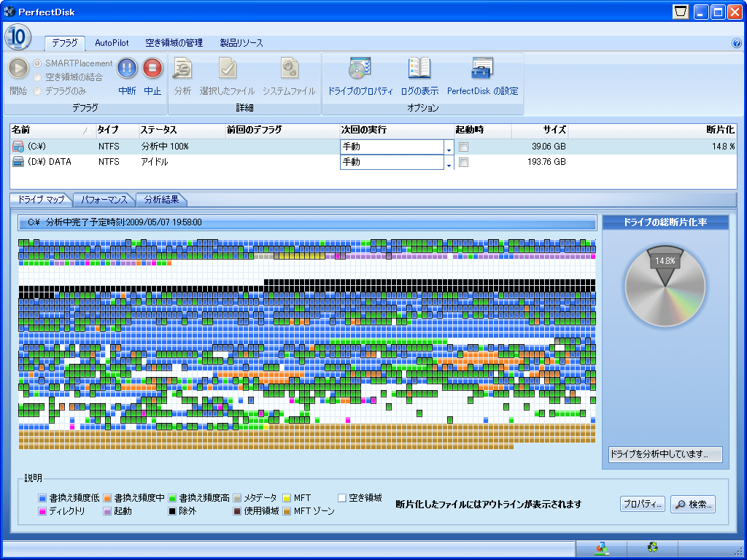Image resolution: width=747 pixels, height=560 pixels.
Task: Click the C: analysis progress bar
Action: pos(307,222)
